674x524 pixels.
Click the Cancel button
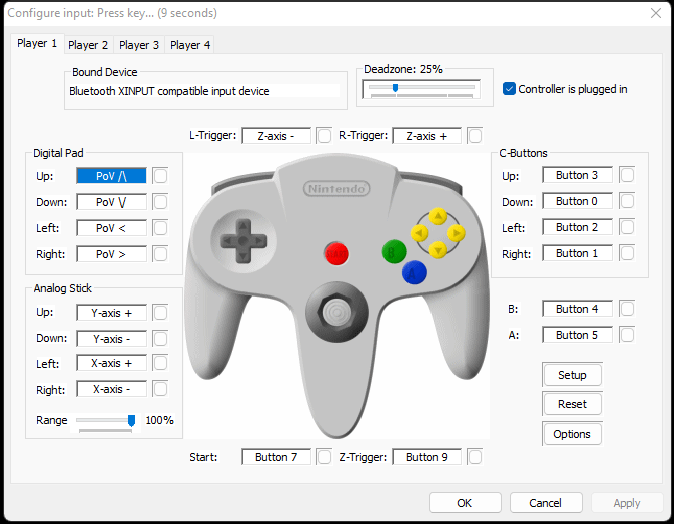(546, 503)
